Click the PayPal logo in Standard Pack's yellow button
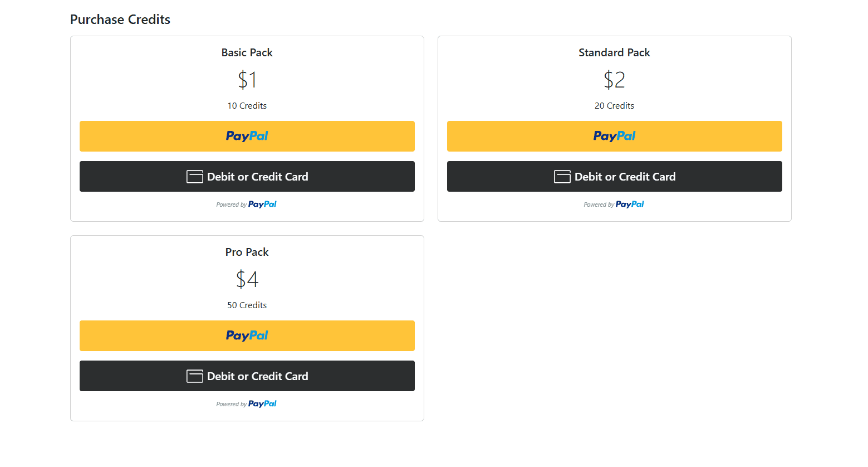This screenshot has height=467, width=868. click(614, 136)
